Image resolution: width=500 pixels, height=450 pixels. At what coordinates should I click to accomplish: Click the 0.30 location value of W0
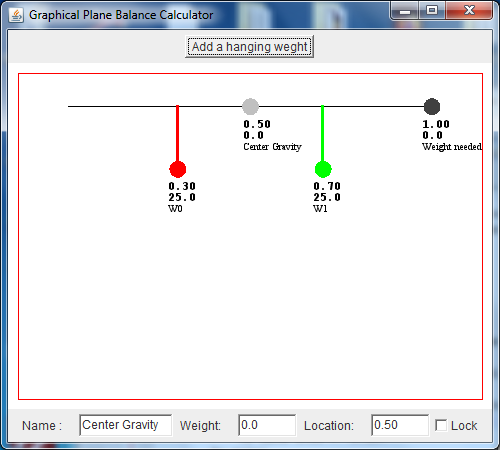(x=182, y=186)
